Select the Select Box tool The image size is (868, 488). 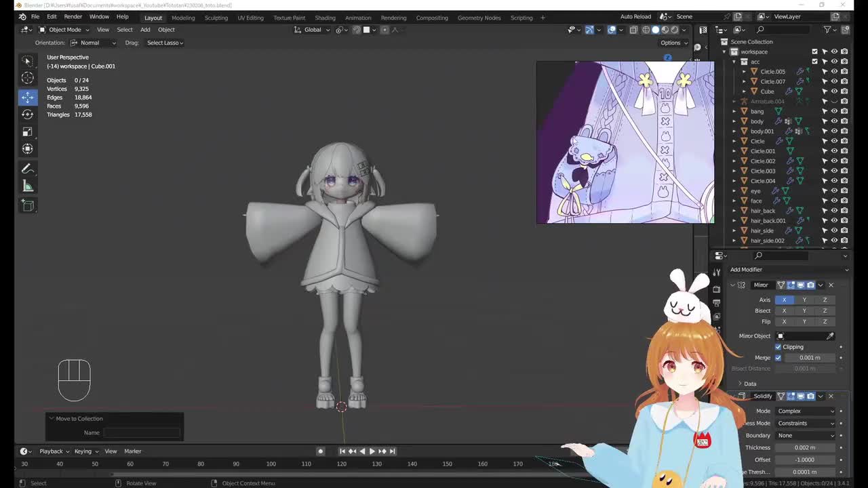click(x=28, y=61)
